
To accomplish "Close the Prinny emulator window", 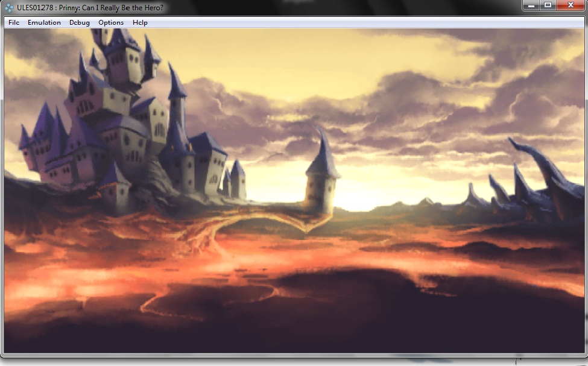I will point(570,5).
